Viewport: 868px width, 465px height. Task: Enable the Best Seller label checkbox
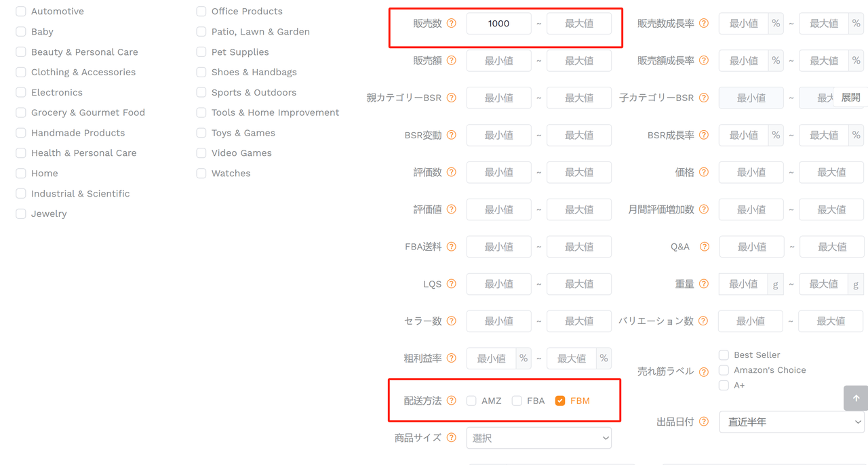coord(724,355)
